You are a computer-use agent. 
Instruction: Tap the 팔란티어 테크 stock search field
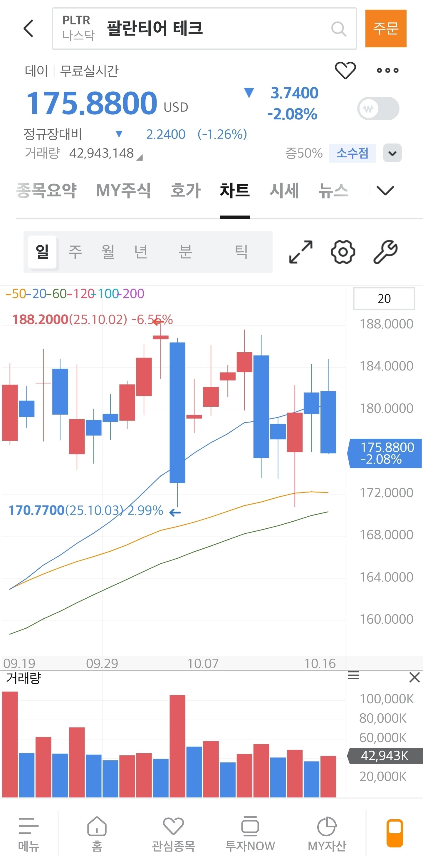click(204, 29)
